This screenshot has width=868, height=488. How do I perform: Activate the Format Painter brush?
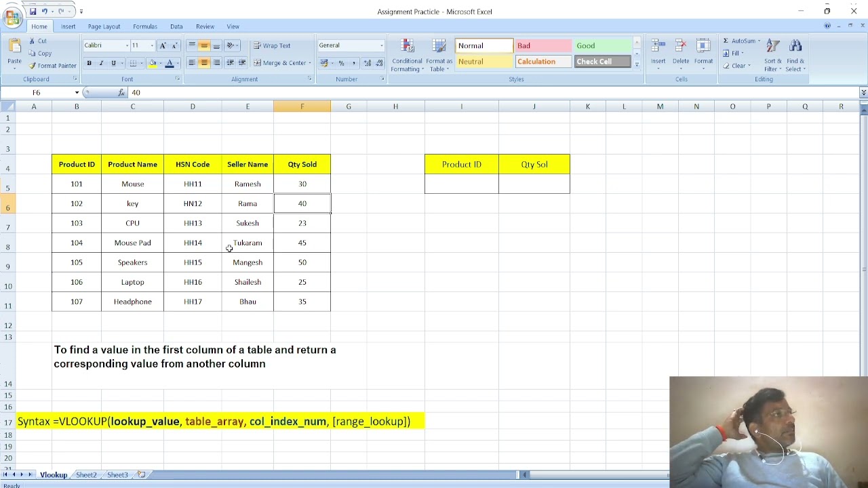click(x=52, y=66)
